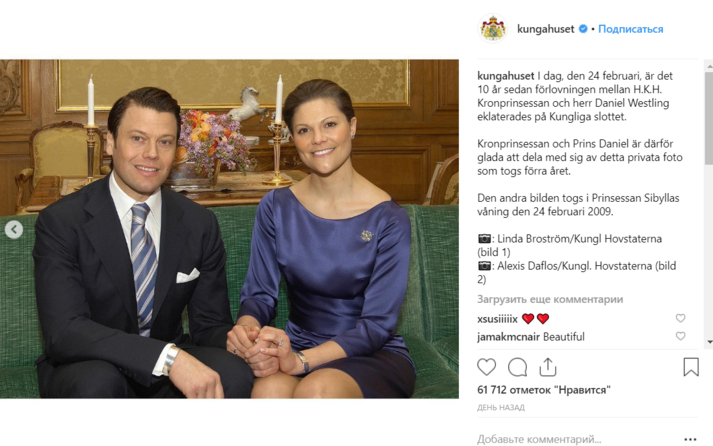Image resolution: width=713 pixels, height=446 pixels.
Task: Go to the previous photo with the left arrow
Action: 14,230
